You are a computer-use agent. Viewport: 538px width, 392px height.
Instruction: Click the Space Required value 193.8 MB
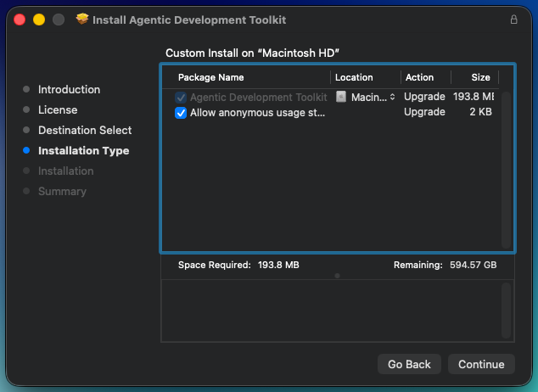(x=278, y=265)
